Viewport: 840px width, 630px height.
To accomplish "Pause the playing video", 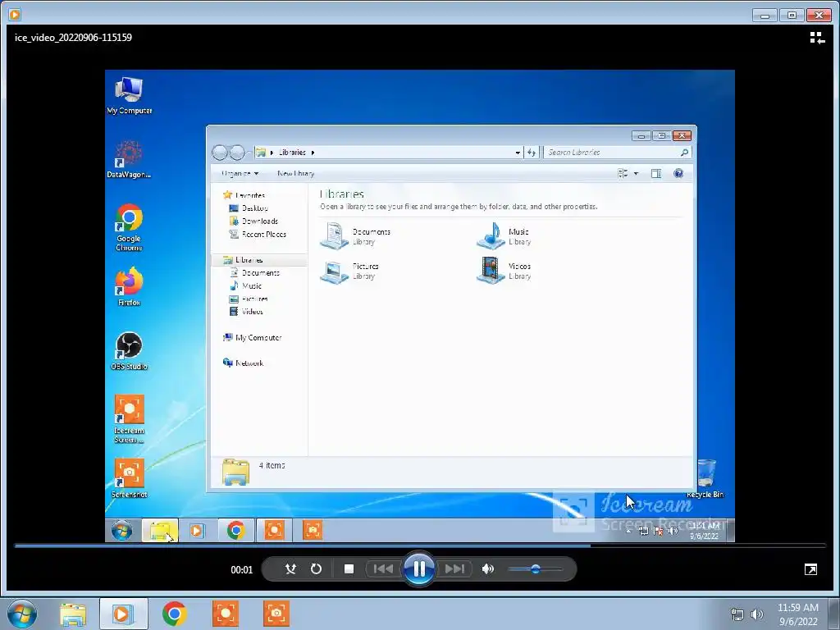I will [419, 569].
